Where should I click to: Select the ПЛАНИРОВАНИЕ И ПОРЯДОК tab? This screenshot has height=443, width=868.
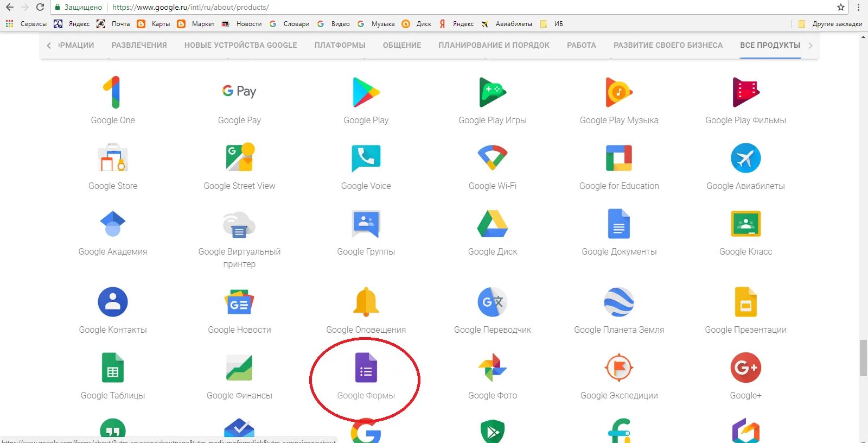tap(494, 45)
